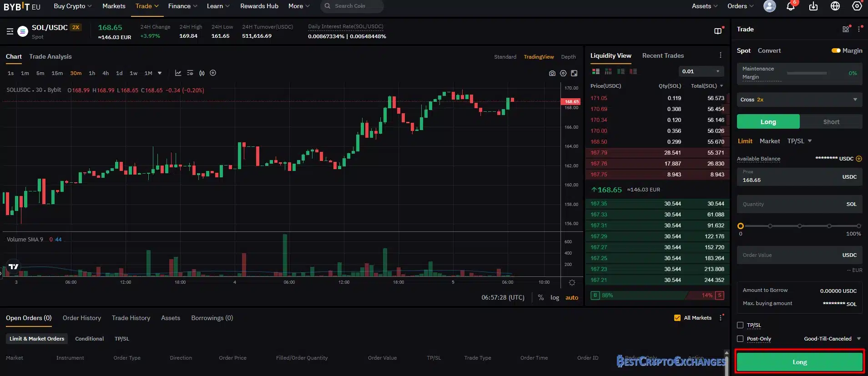Select the candlestick style icon
Viewport: 868px width, 376px height.
click(x=202, y=73)
